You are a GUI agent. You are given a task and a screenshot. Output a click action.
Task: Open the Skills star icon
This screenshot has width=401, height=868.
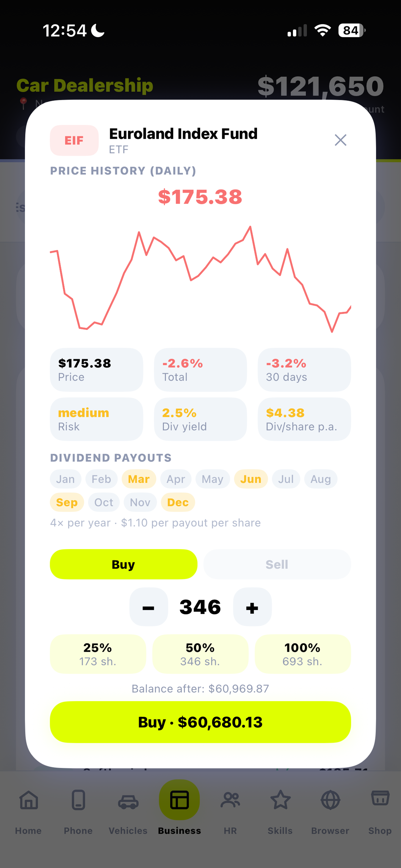tap(280, 800)
